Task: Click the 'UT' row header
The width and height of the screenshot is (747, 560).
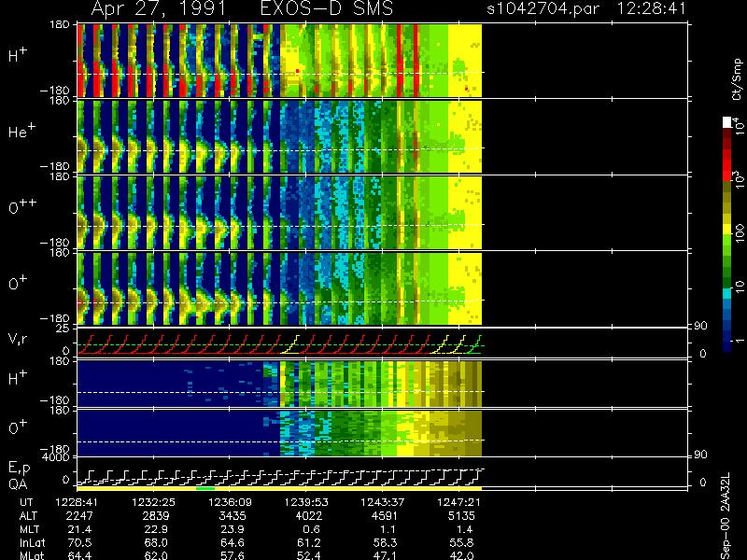Action: click(27, 502)
